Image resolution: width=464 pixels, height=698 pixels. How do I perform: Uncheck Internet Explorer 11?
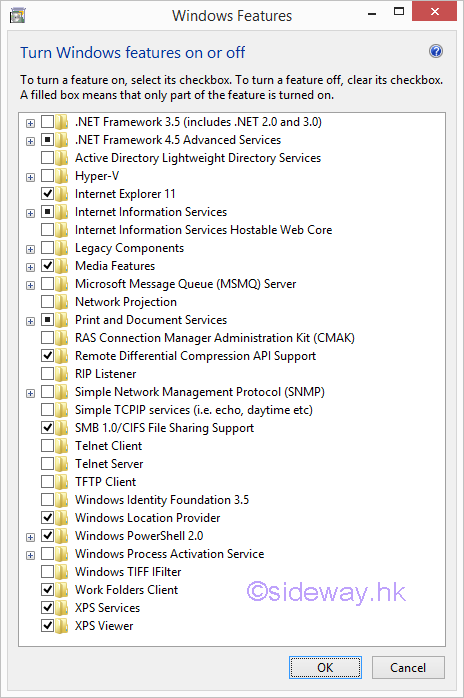(x=47, y=194)
